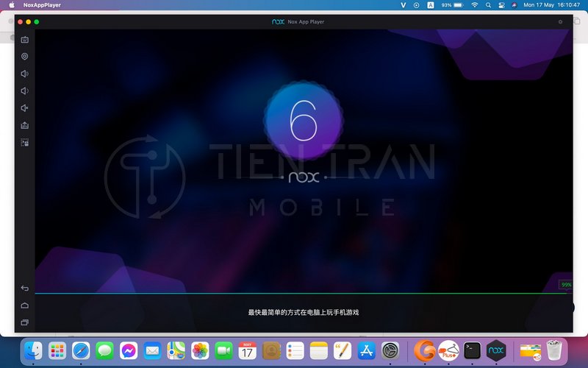This screenshot has height=368, width=588.
Task: Open the NoxAppPlayer menu bar item
Action: (42, 5)
